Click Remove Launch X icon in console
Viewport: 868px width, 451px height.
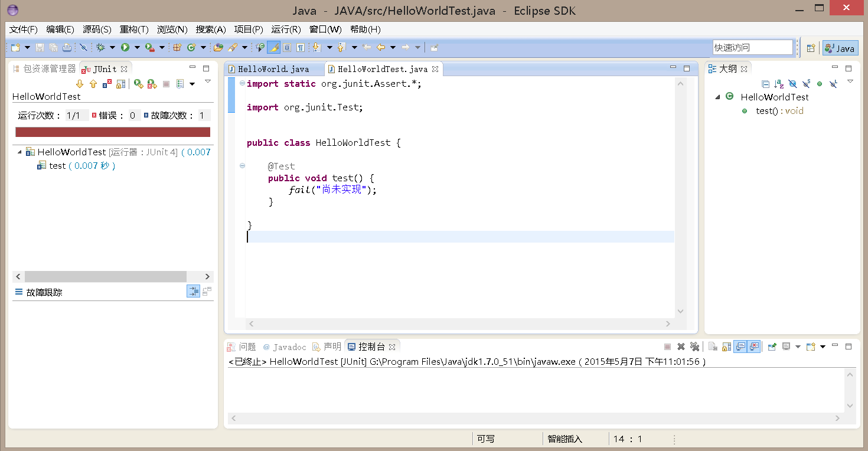coord(681,347)
